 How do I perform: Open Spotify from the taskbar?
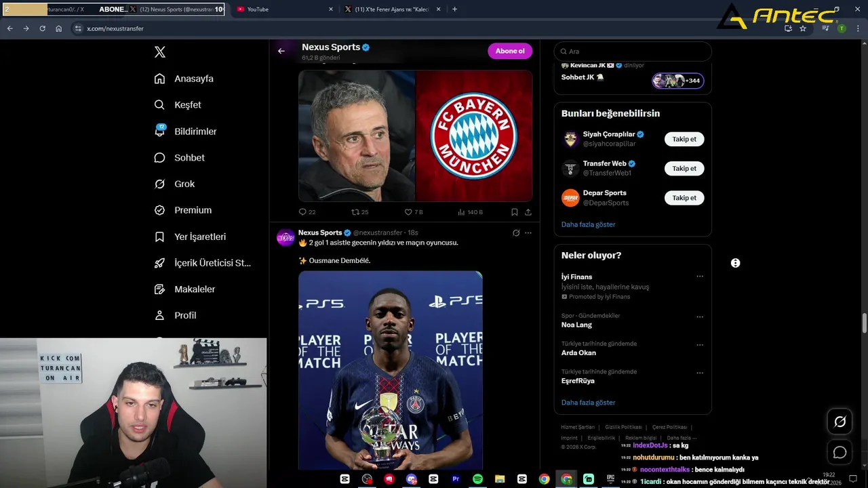(477, 479)
